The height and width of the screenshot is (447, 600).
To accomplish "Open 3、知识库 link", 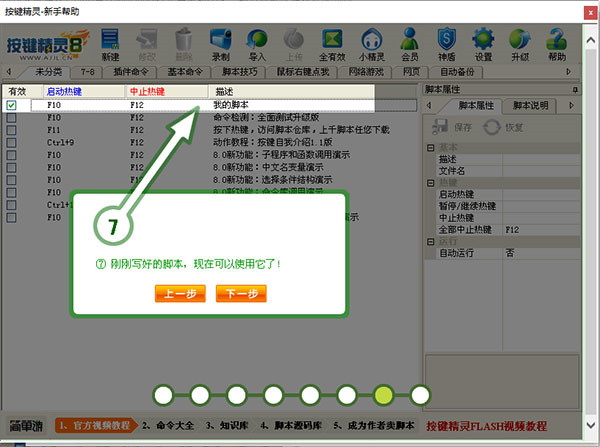I will click(227, 426).
